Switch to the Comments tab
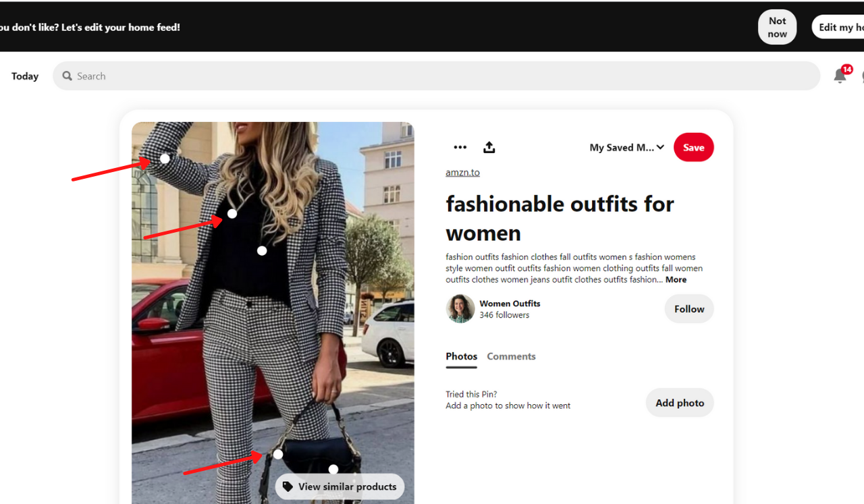Screen dimensions: 864x504 [x=511, y=356]
